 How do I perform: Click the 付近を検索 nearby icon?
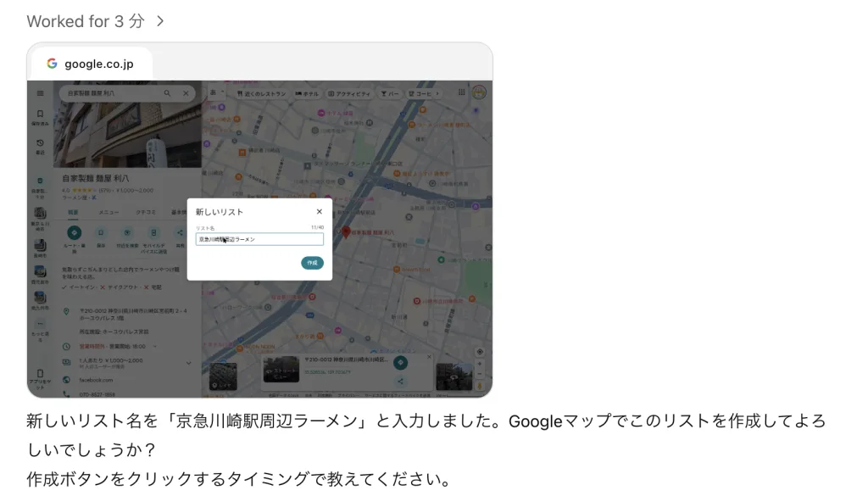point(127,233)
